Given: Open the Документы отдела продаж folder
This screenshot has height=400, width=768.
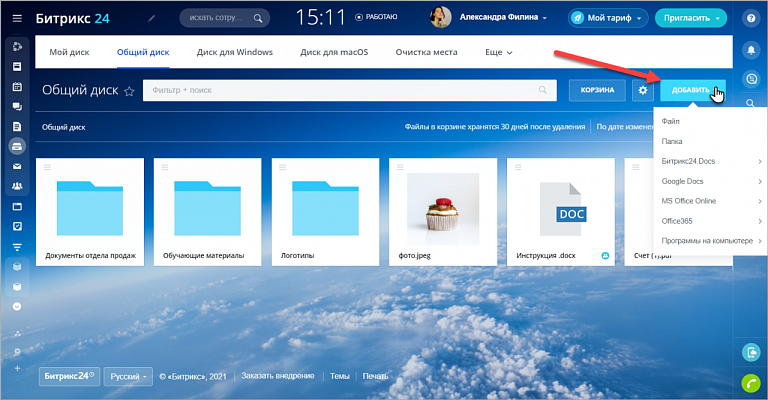Looking at the screenshot, I should click(x=90, y=212).
